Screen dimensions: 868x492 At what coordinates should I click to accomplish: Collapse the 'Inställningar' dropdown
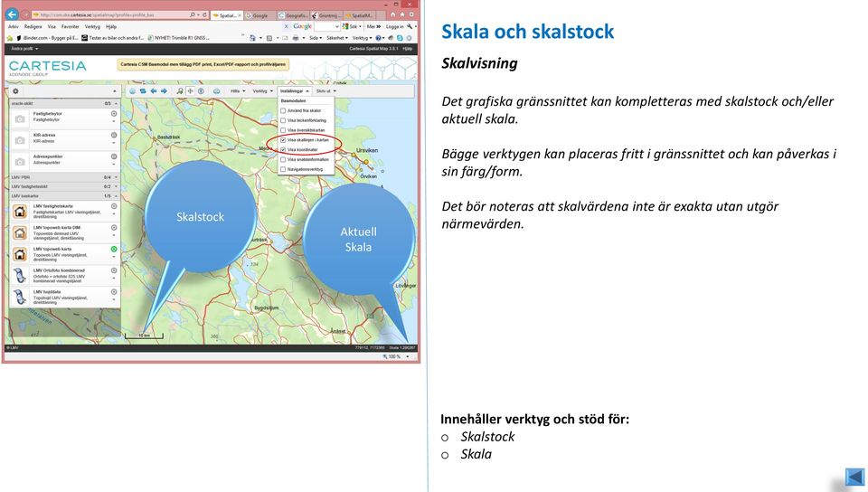[x=294, y=90]
